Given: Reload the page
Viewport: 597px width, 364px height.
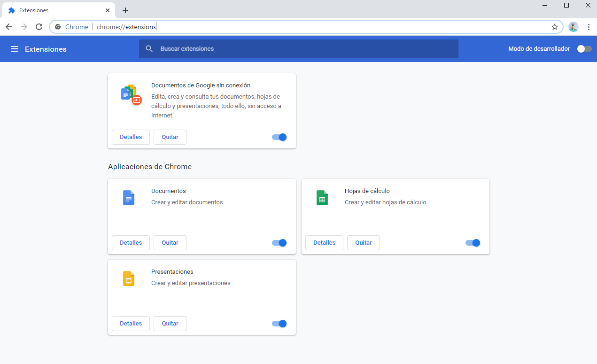Looking at the screenshot, I should [x=39, y=27].
